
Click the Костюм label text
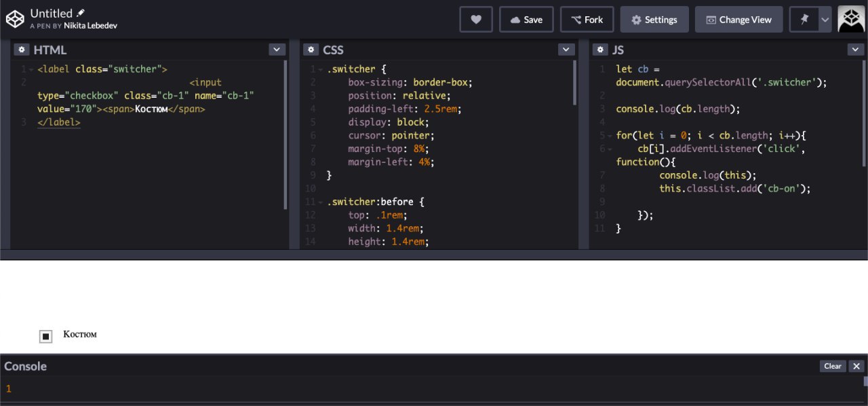[x=80, y=334]
